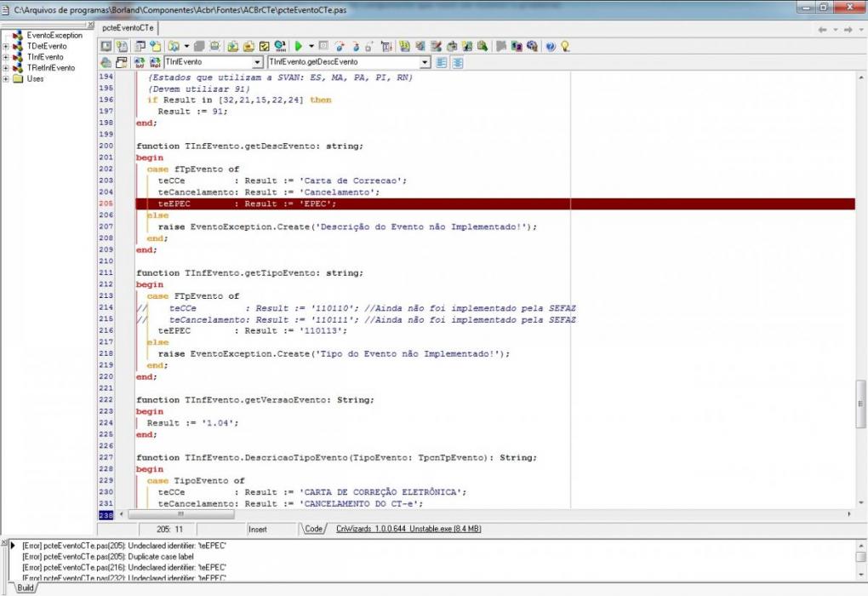
Task: Click the second yellow open-folder icon
Action: [x=248, y=47]
